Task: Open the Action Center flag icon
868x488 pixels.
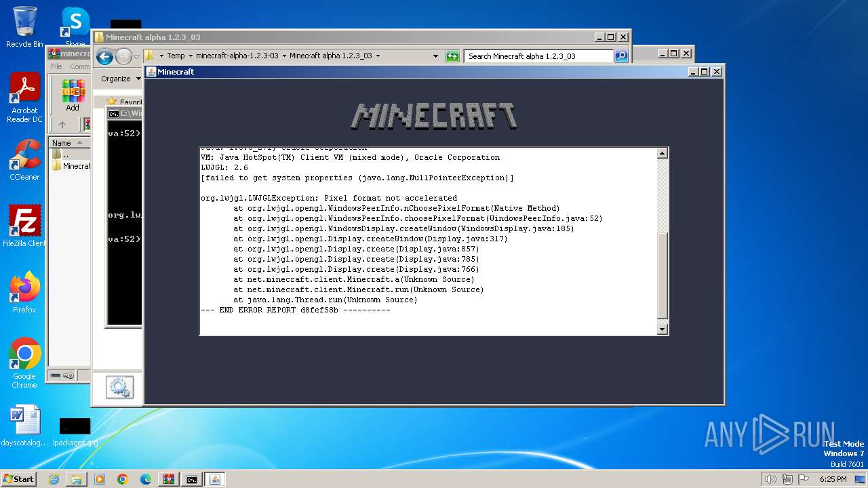Action: tap(804, 479)
